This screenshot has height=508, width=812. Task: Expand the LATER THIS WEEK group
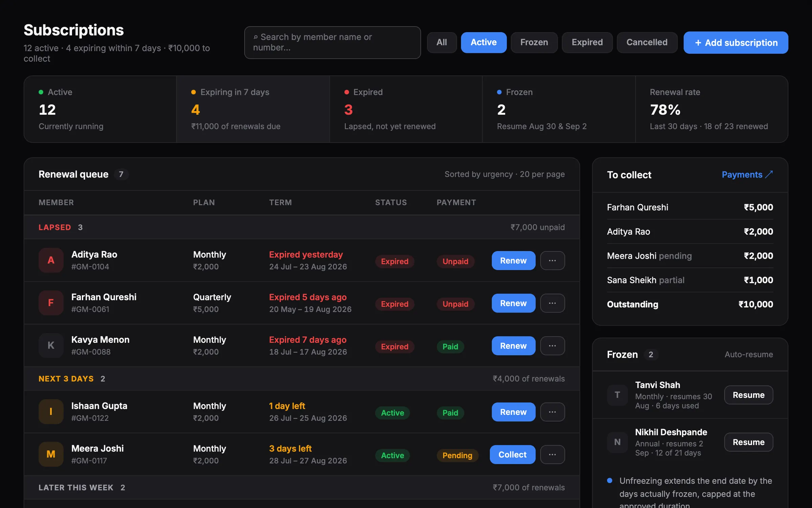(x=302, y=487)
